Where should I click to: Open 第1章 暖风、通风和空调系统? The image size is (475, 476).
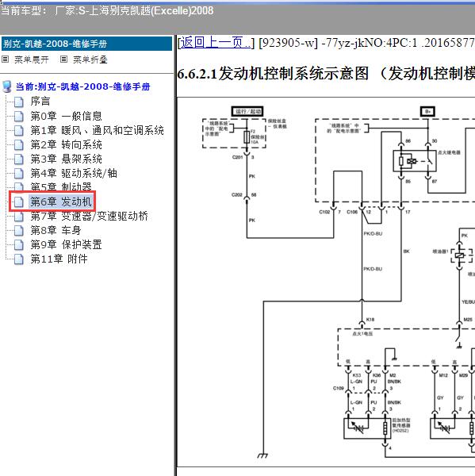[x=97, y=131]
